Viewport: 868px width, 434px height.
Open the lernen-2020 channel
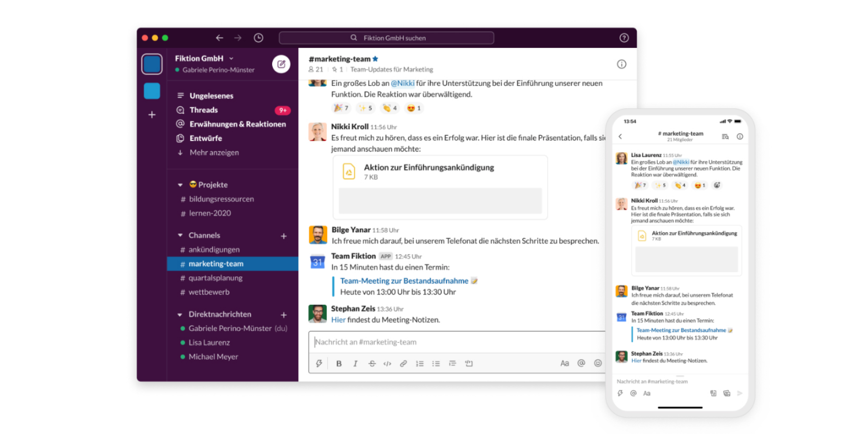tap(210, 213)
